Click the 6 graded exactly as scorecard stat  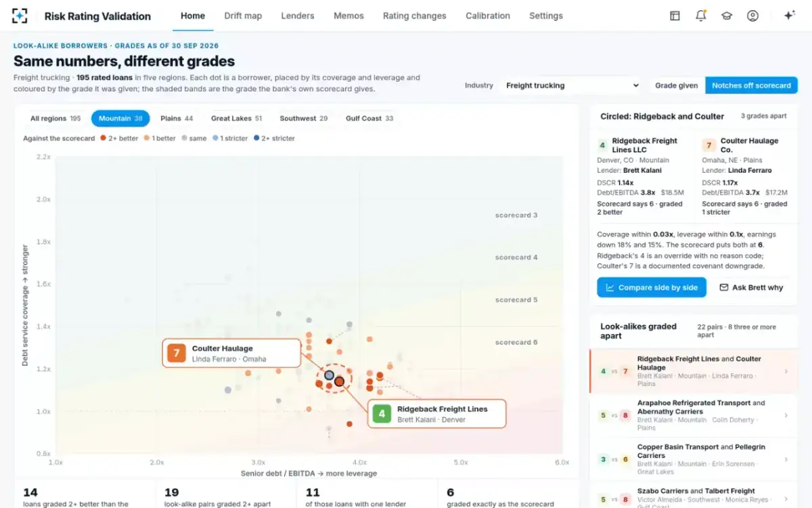pyautogui.click(x=507, y=496)
